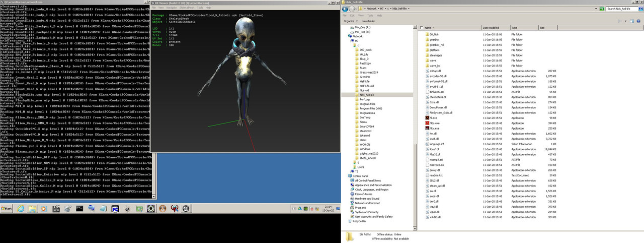Select Control Panel in tree
The width and height of the screenshot is (644, 243).
click(x=360, y=176)
